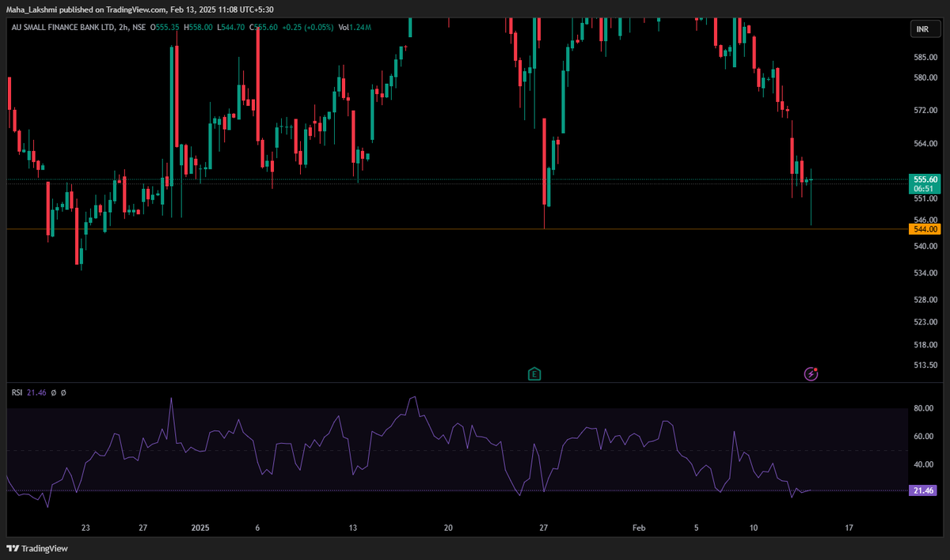Viewport: 950px width, 560px height.
Task: Open the purple lightning bolt events icon
Action: (811, 373)
